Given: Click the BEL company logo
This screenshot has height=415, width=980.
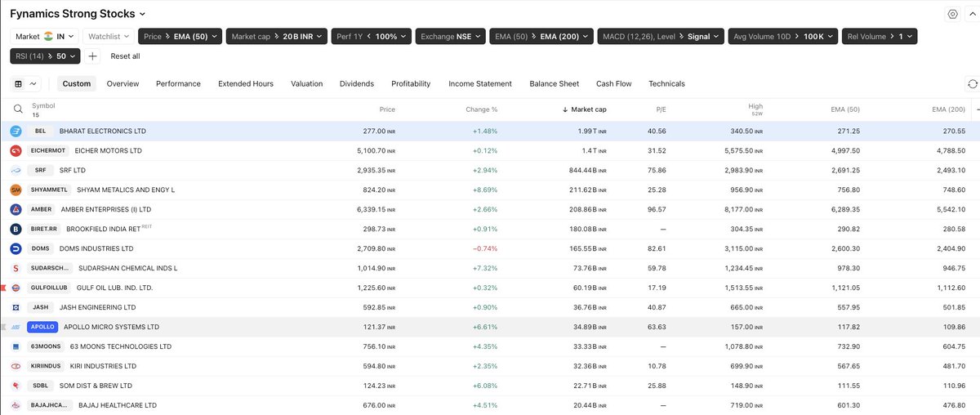Looking at the screenshot, I should pyautogui.click(x=16, y=131).
